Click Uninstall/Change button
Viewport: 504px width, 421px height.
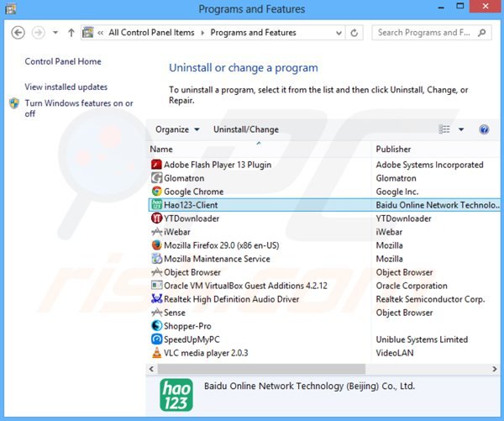point(246,129)
